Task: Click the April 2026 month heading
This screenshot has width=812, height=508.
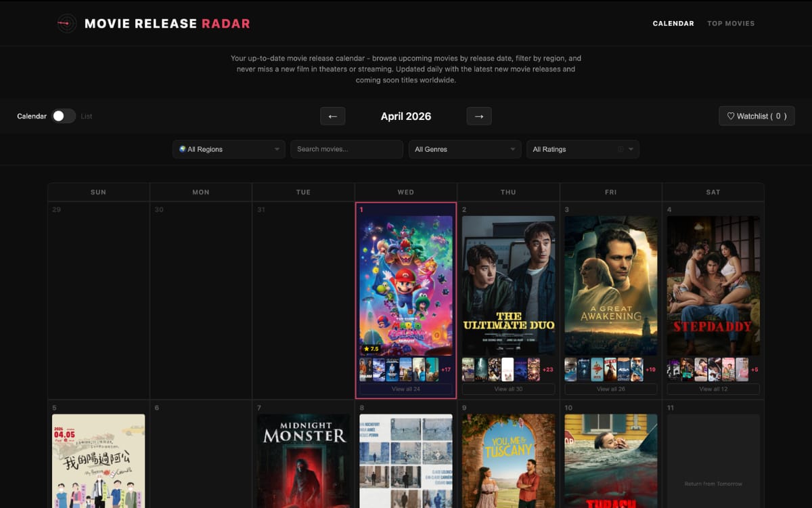Action: [406, 116]
